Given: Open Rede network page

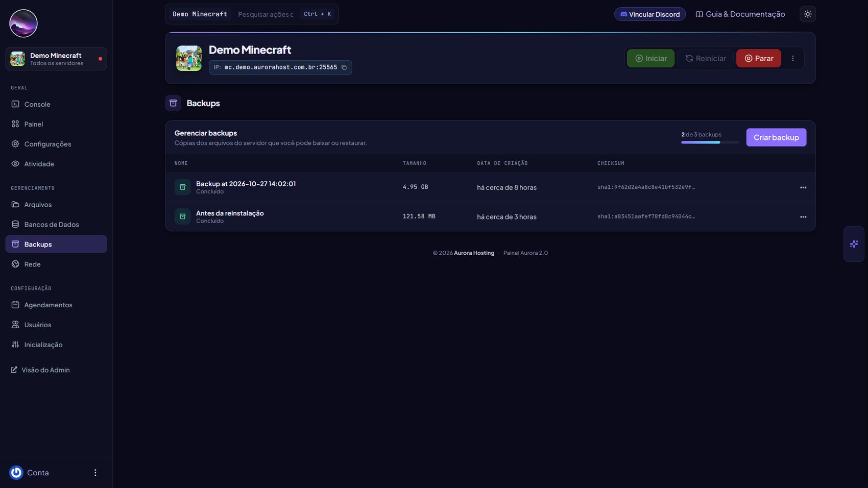Looking at the screenshot, I should tap(56, 264).
